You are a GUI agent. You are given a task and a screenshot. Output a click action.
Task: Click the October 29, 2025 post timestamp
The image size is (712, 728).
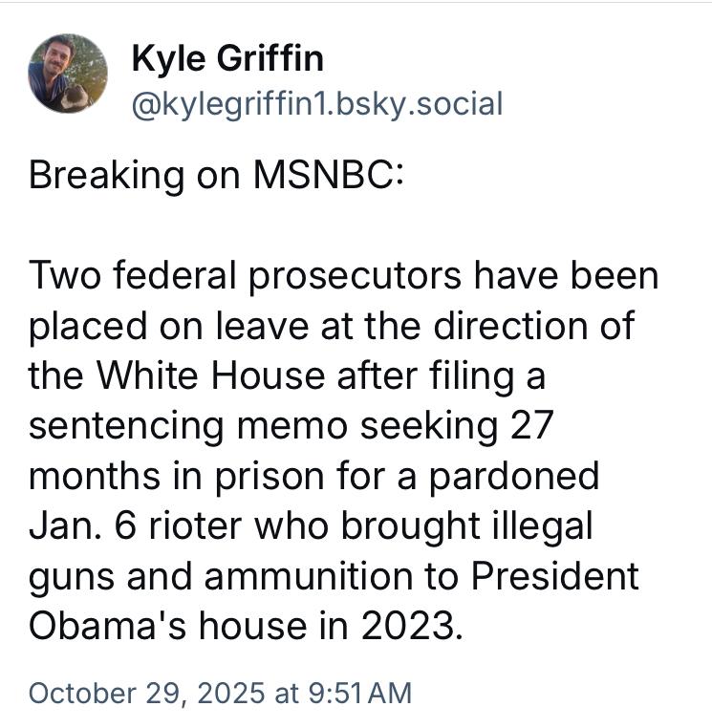(x=220, y=692)
